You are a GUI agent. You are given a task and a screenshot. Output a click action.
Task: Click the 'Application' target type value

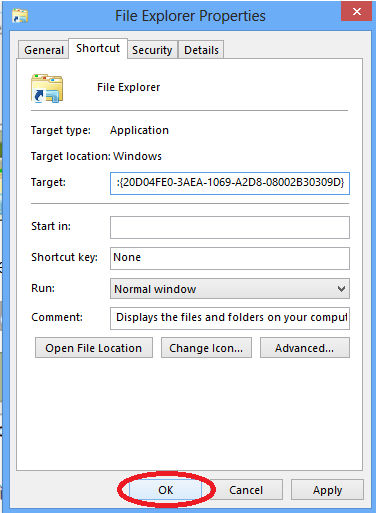(139, 130)
